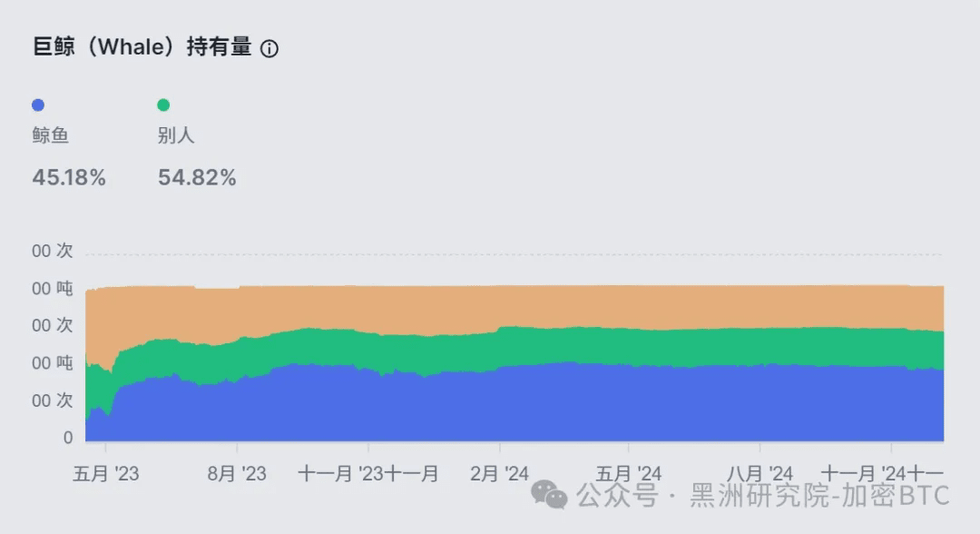This screenshot has height=534, width=980.
Task: Click the 0 value on y-axis
Action: coord(68,438)
